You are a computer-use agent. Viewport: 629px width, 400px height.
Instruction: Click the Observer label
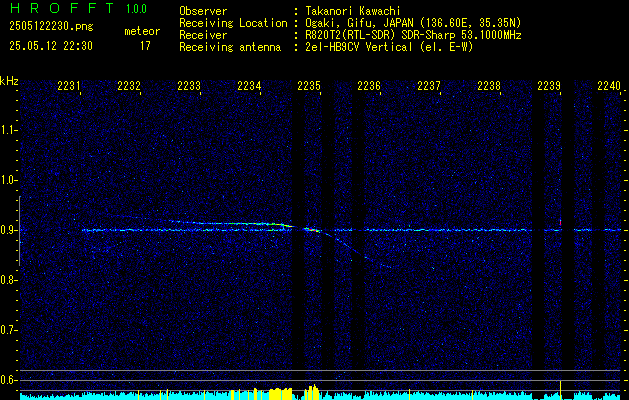tap(203, 11)
